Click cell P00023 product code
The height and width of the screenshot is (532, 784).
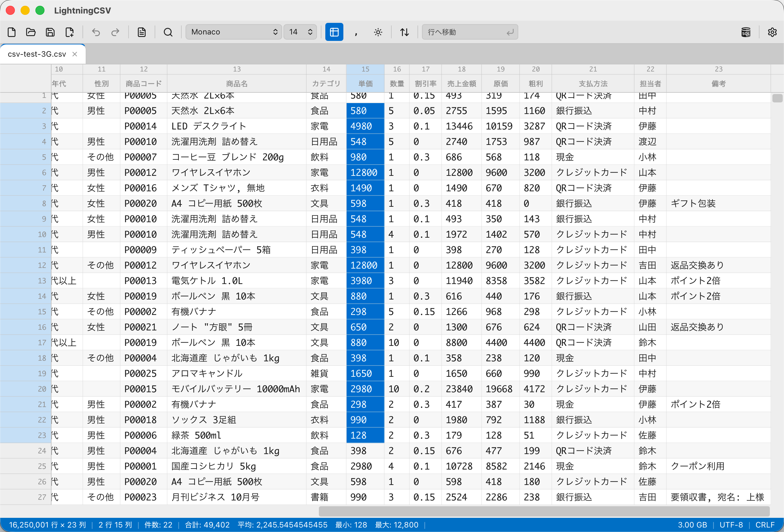click(144, 497)
